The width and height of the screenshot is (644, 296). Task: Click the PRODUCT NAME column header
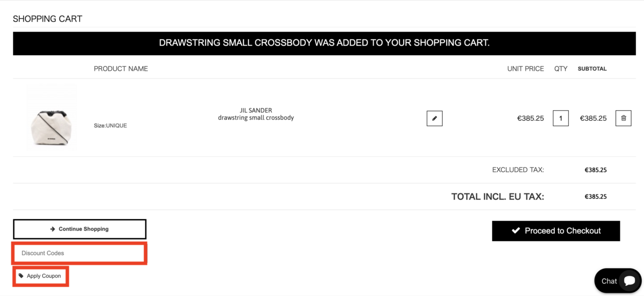coord(121,69)
